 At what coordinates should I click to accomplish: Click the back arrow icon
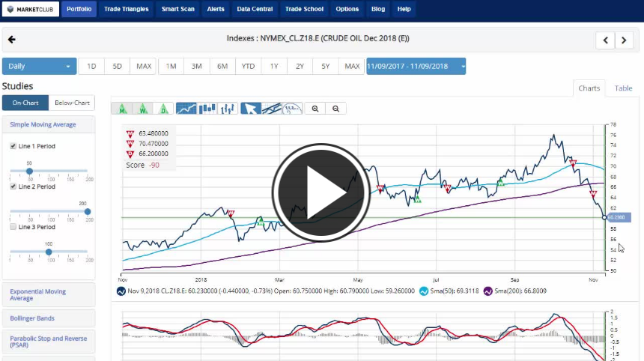point(11,40)
